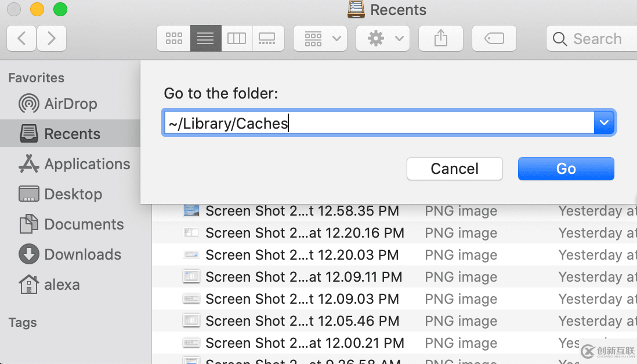Click the back navigation arrow

(x=21, y=38)
